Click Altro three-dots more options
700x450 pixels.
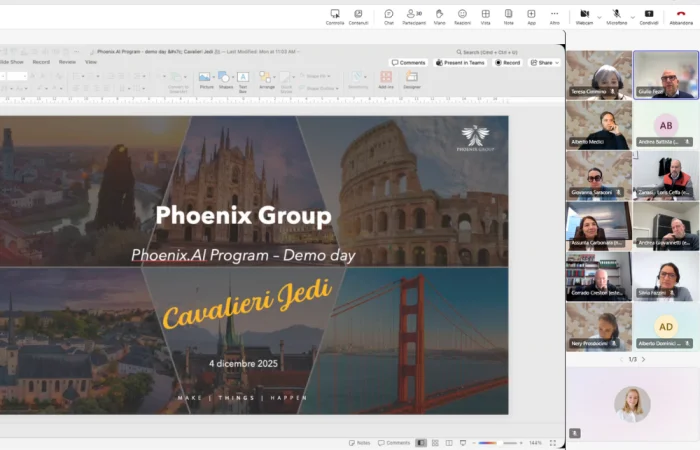[x=555, y=15]
